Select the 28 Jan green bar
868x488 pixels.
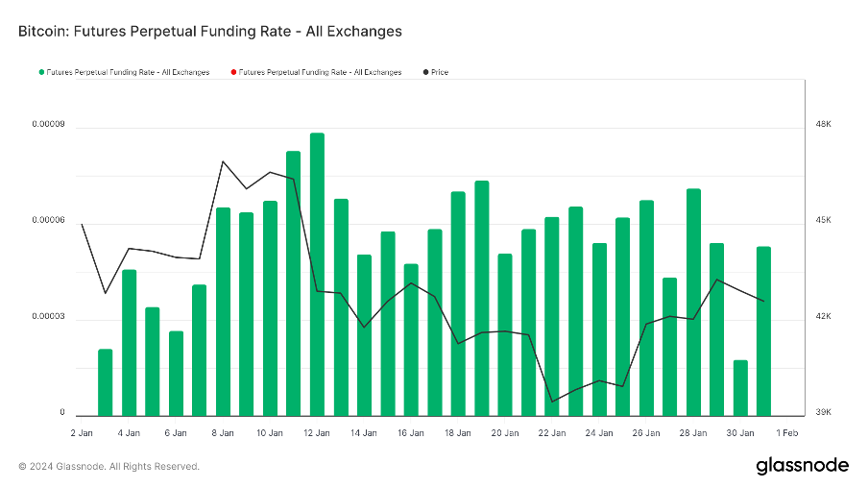[693, 303]
